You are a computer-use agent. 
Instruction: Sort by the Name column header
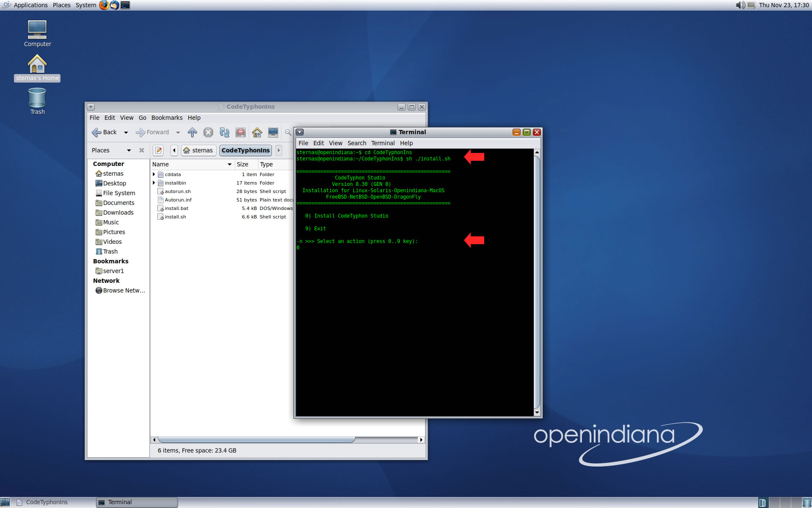[192, 164]
